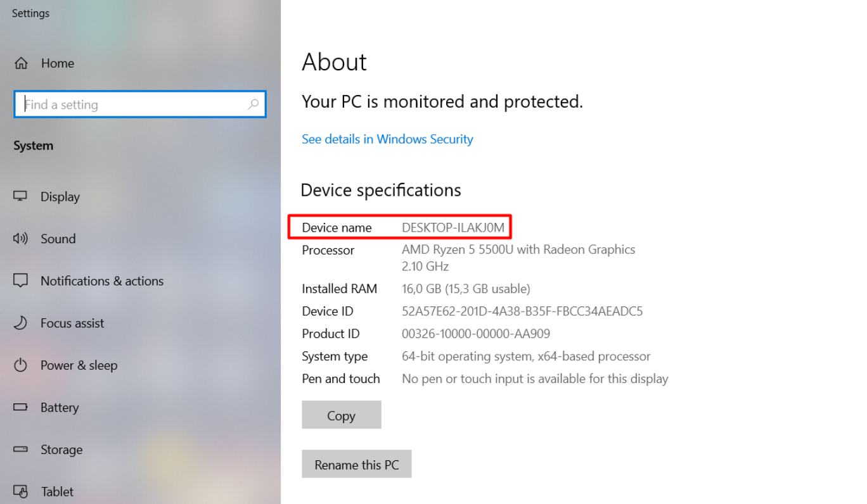The width and height of the screenshot is (867, 504).
Task: Click the Display monitor icon
Action: click(x=21, y=196)
